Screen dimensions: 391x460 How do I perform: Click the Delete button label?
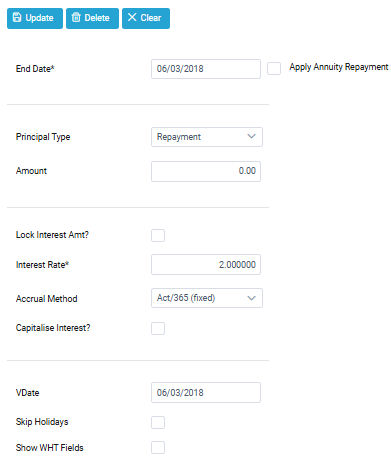(97, 18)
